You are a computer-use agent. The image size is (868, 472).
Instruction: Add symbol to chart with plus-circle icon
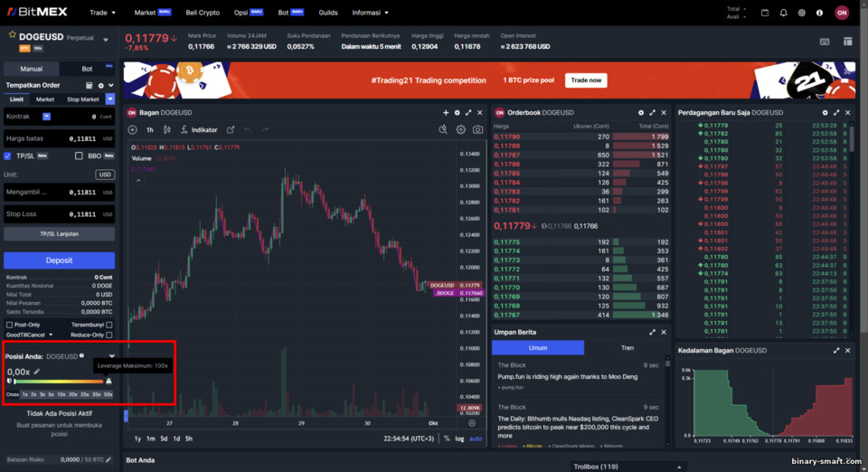[132, 130]
